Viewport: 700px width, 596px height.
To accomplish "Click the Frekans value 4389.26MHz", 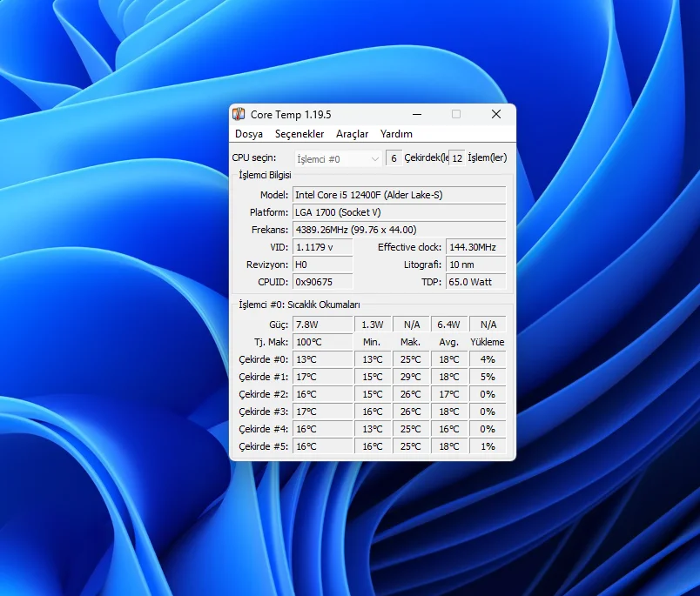I will pos(399,230).
